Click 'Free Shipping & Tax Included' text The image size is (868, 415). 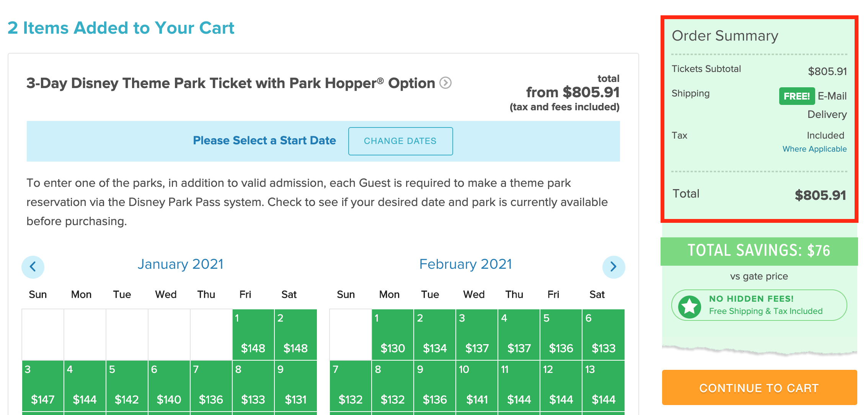tap(766, 311)
